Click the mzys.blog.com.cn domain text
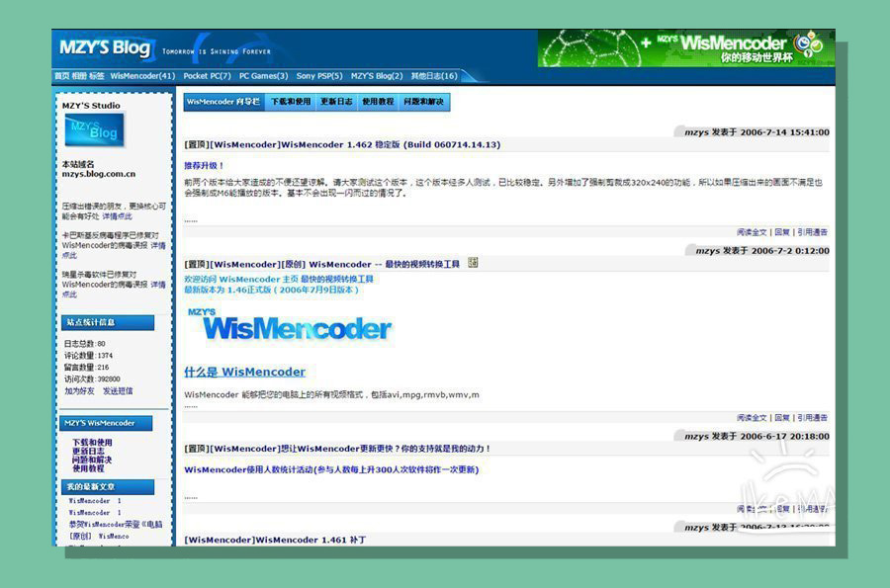 coord(99,174)
